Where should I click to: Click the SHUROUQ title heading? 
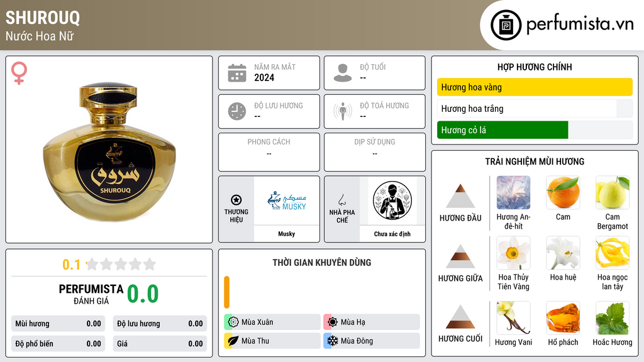(x=43, y=18)
